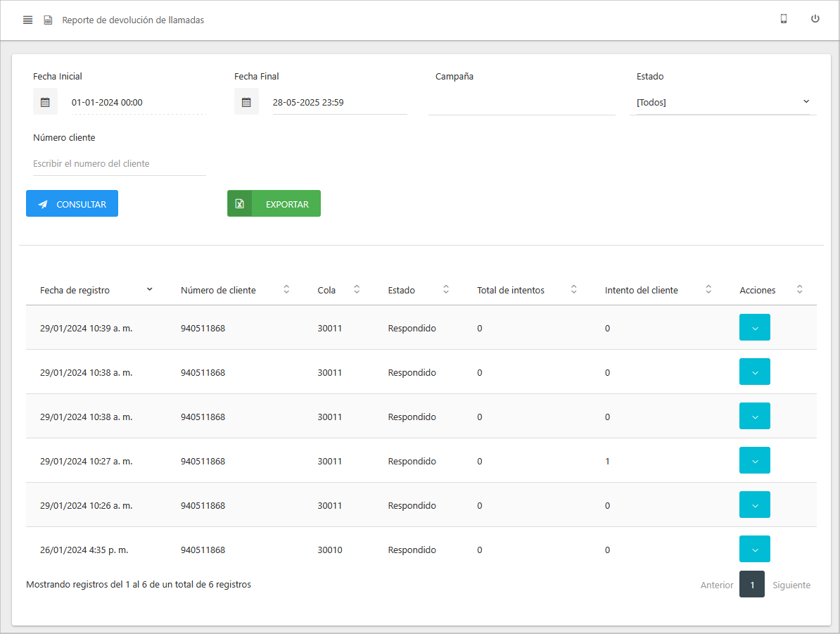The width and height of the screenshot is (840, 634).
Task: Open the hamburger navigation menu
Action: pyautogui.click(x=28, y=20)
